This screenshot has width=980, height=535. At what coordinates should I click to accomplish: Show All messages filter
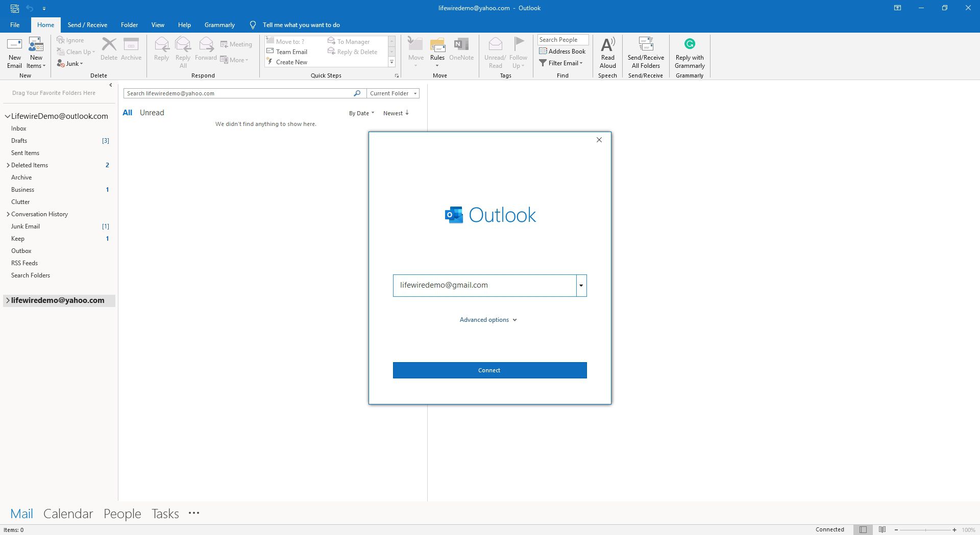(127, 113)
